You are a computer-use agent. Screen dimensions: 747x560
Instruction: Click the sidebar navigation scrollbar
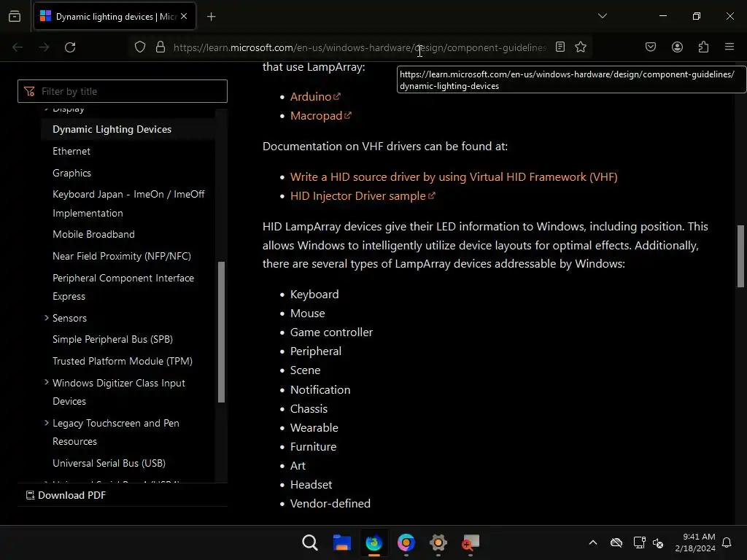[x=221, y=332]
